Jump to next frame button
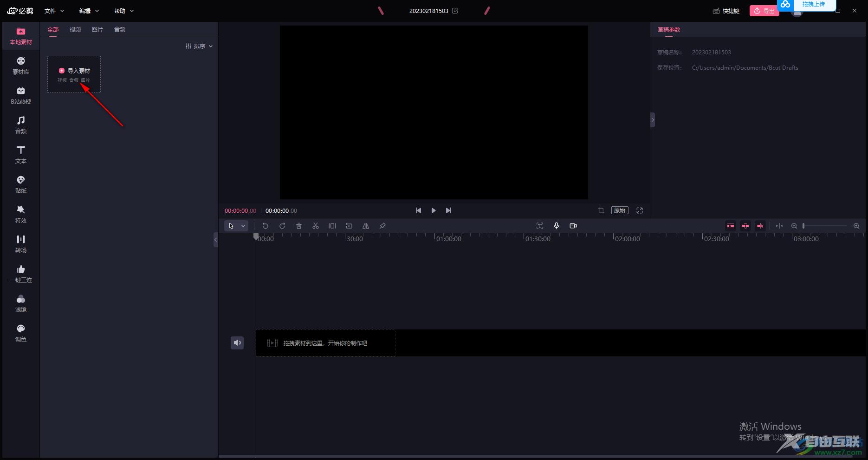The image size is (868, 460). [448, 210]
